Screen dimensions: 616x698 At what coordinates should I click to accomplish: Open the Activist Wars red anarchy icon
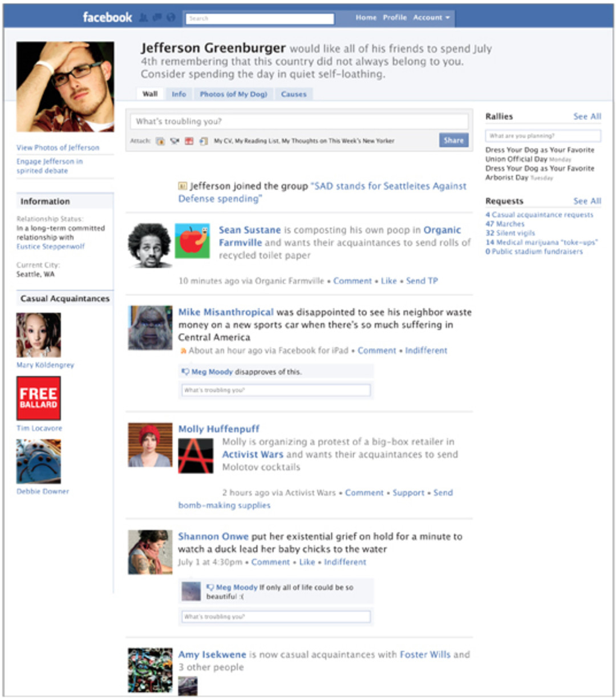pyautogui.click(x=196, y=456)
